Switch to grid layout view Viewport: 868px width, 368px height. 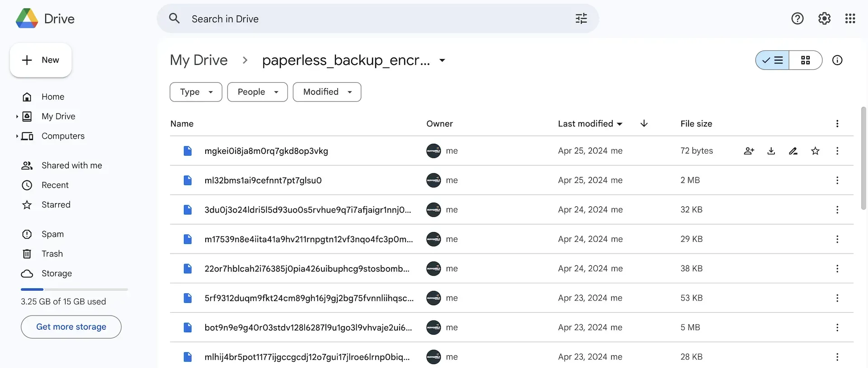pyautogui.click(x=806, y=60)
